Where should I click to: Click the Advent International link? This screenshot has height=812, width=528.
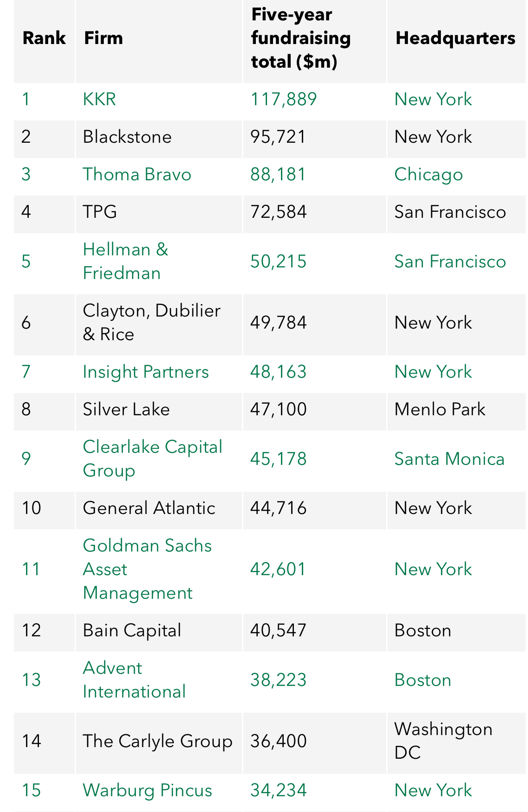pos(134,680)
